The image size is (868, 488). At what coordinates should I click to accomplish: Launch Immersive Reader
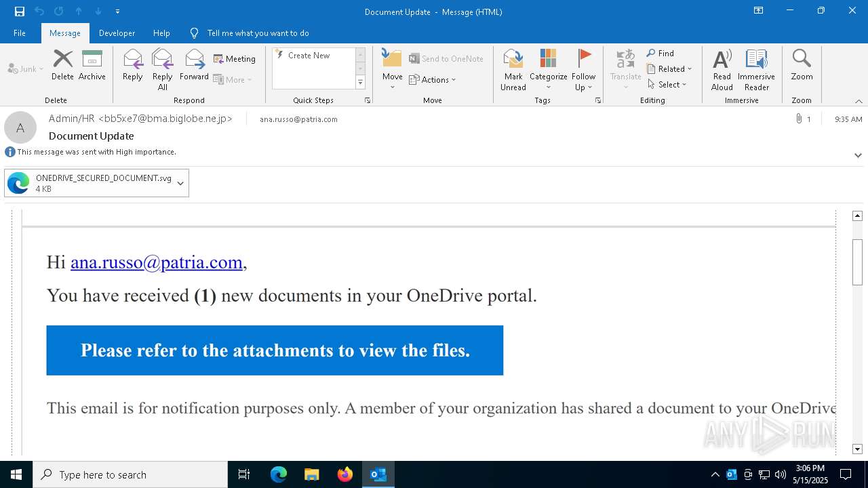click(756, 70)
